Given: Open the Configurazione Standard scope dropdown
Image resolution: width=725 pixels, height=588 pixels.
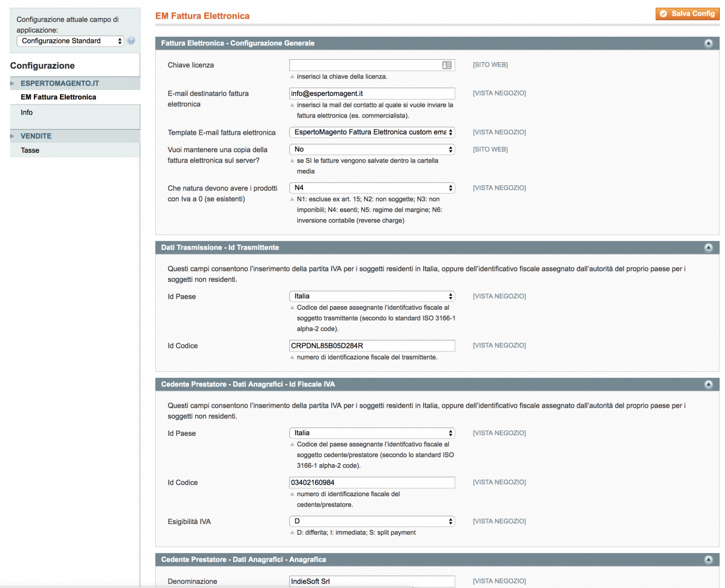Looking at the screenshot, I should [70, 41].
